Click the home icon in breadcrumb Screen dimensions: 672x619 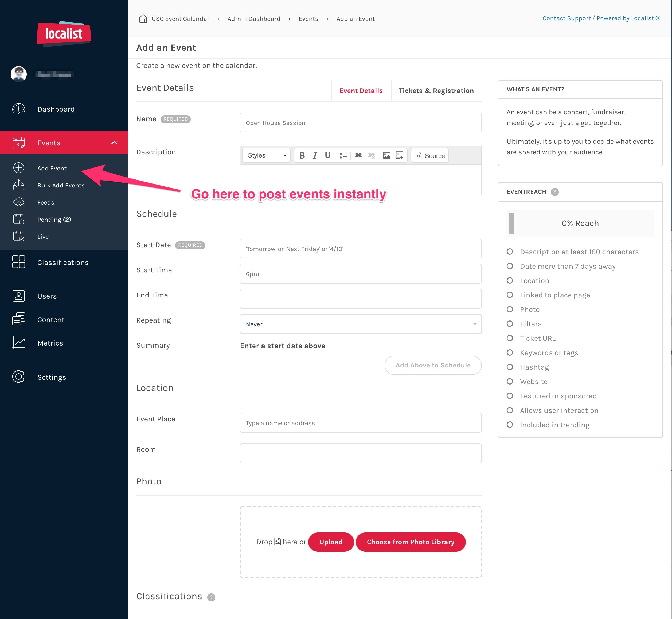(x=143, y=19)
